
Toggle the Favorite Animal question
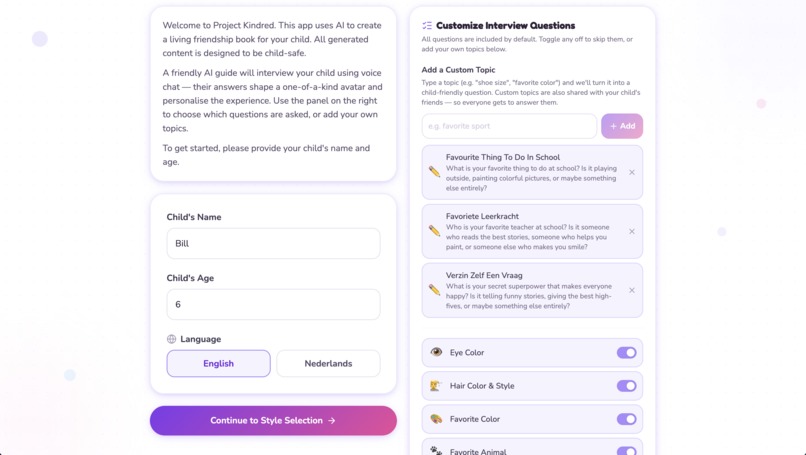tap(627, 451)
